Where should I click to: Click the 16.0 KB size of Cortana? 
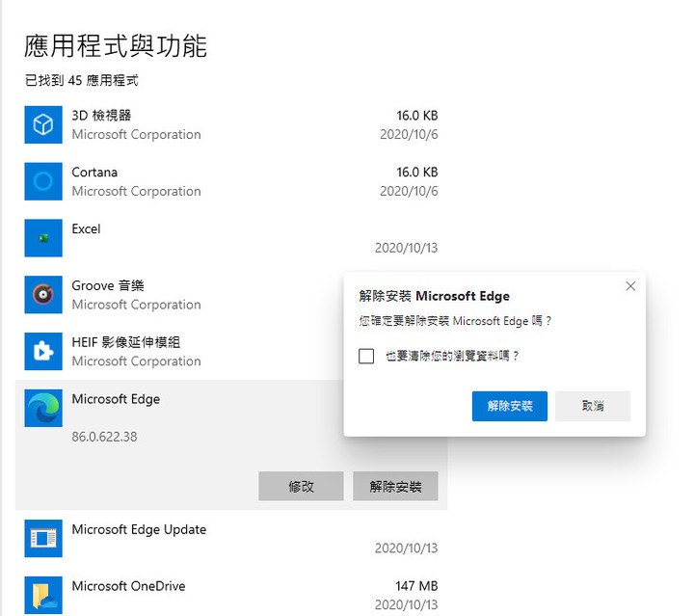click(x=417, y=173)
